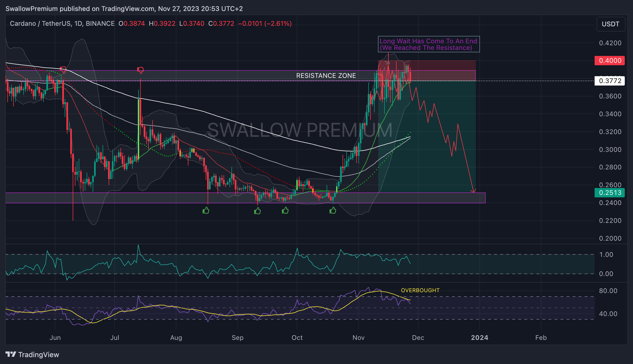Click the 'Long Wait Has Come To An End' note
This screenshot has height=364, width=633.
click(429, 44)
